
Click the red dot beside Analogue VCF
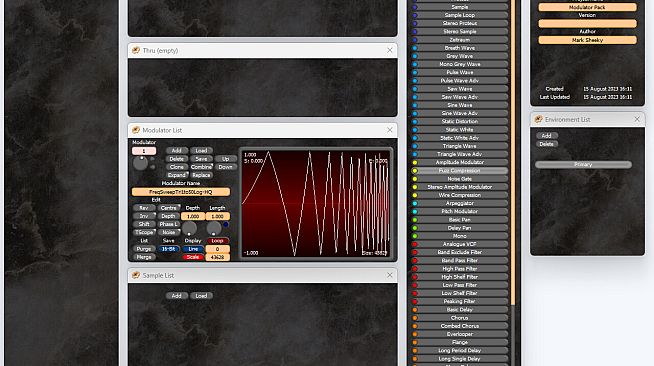click(x=415, y=244)
